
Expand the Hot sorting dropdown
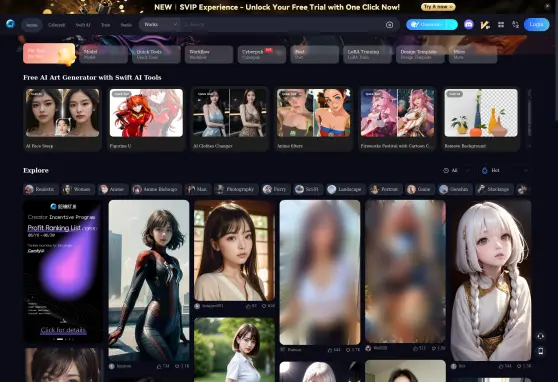click(505, 171)
